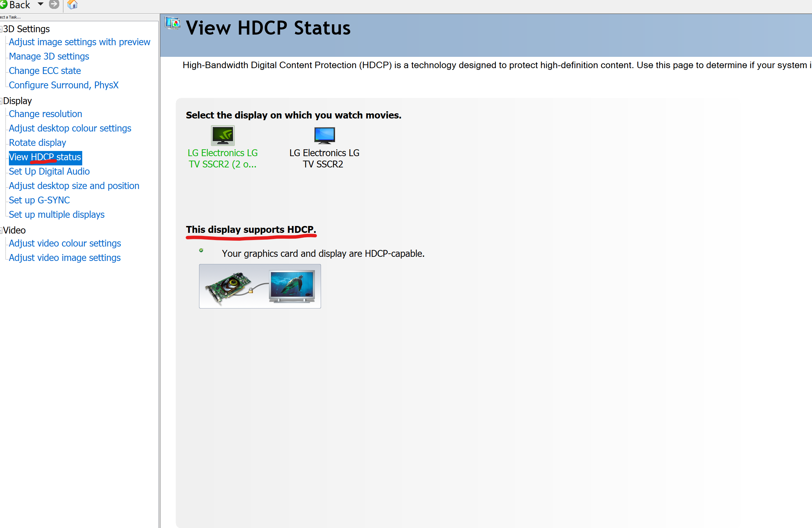Open Adjust image settings with preview
This screenshot has height=528, width=812.
coord(79,42)
